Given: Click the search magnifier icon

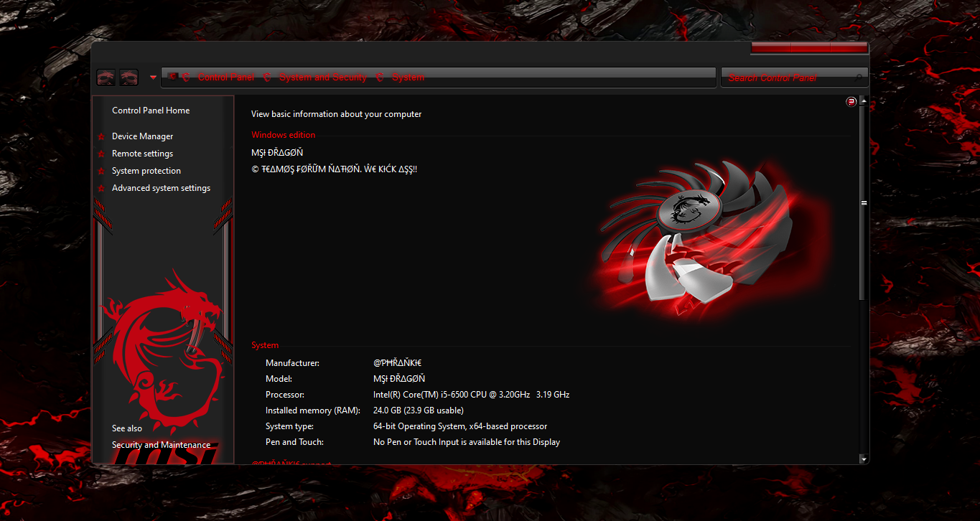Looking at the screenshot, I should [x=859, y=78].
